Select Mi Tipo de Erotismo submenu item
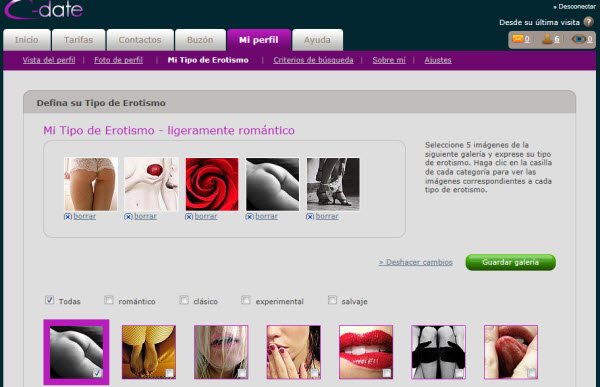 click(x=208, y=60)
